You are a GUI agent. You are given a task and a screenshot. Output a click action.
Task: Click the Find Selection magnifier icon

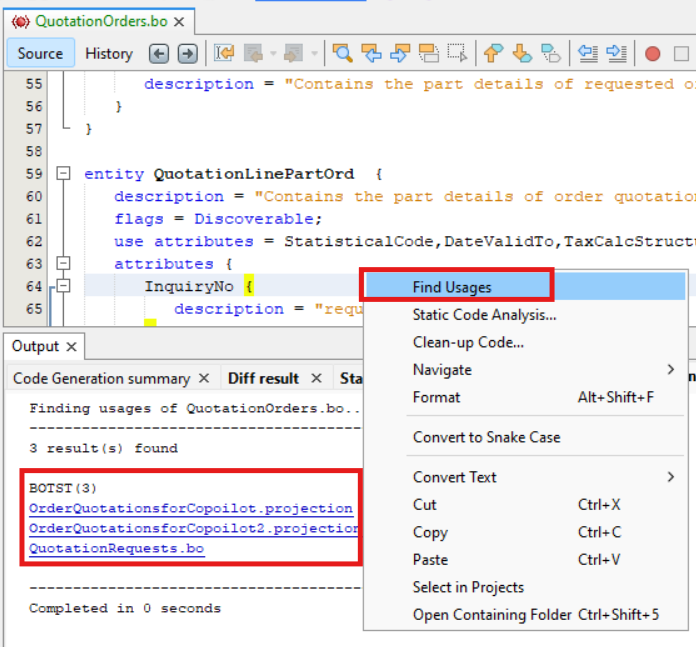click(342, 53)
